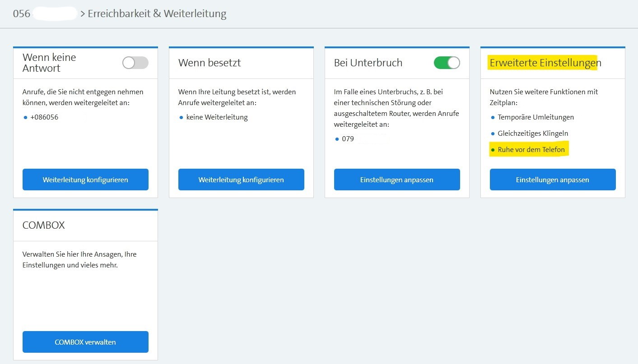Click 'Weiterleitung konfigurieren' under Wenn keine Antwort

pyautogui.click(x=85, y=179)
